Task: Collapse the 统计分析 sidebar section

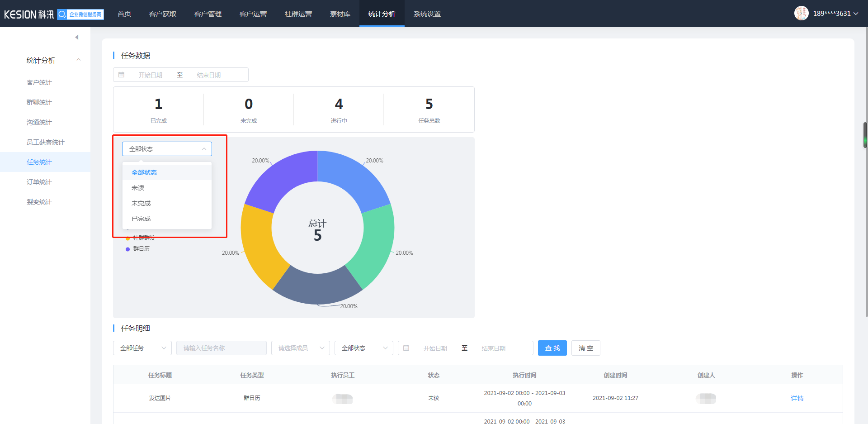Action: coord(79,60)
